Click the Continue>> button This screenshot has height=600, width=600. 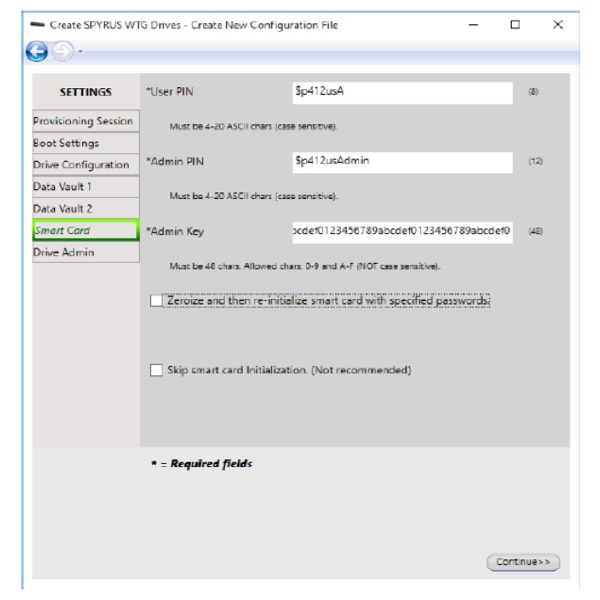[523, 562]
